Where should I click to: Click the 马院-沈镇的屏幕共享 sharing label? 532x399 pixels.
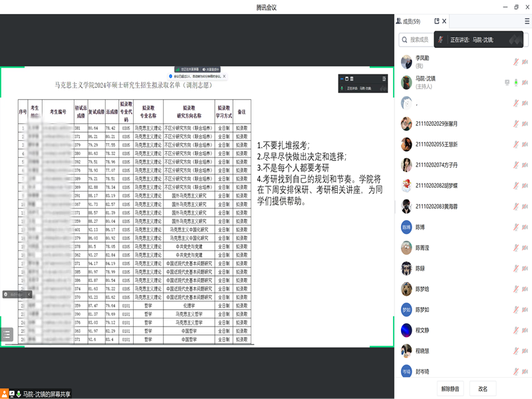(x=47, y=394)
